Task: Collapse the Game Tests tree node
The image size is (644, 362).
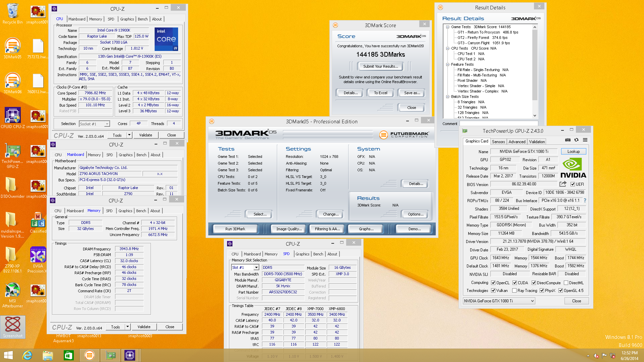Action: click(x=447, y=27)
